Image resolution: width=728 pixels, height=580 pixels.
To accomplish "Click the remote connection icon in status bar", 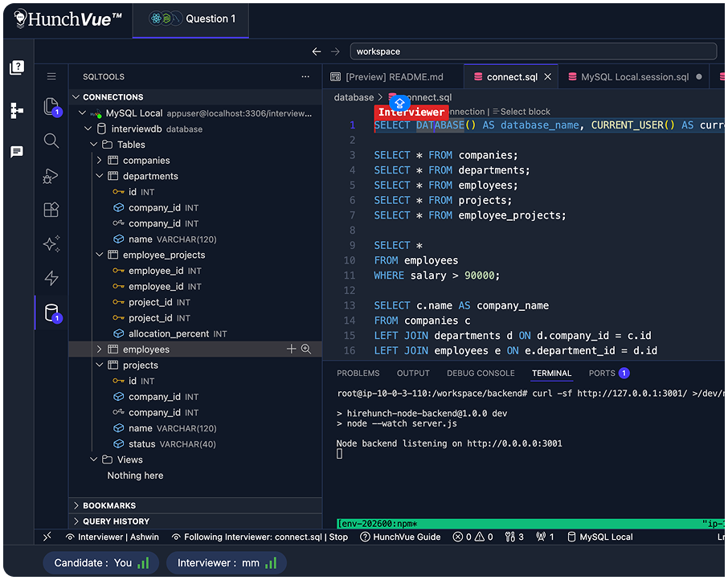I will click(47, 537).
